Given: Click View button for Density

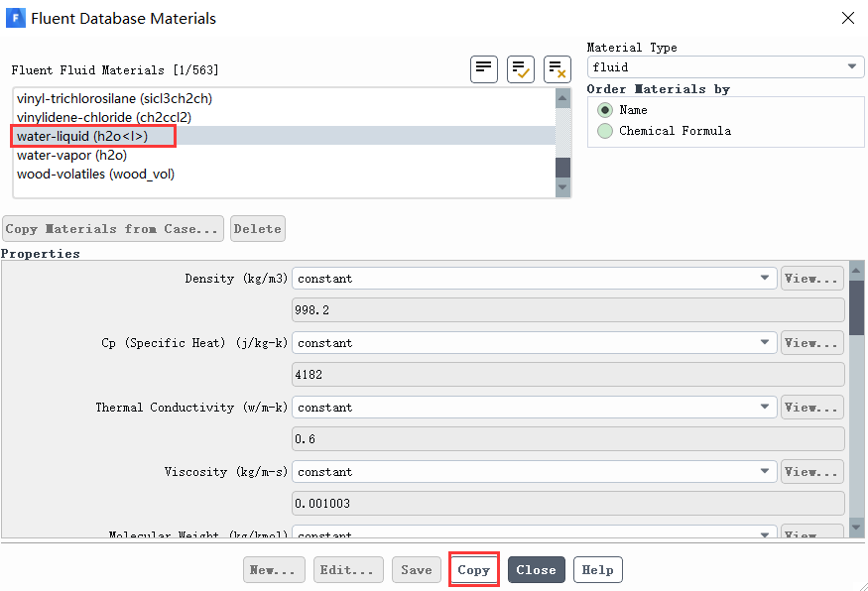Looking at the screenshot, I should [x=812, y=279].
